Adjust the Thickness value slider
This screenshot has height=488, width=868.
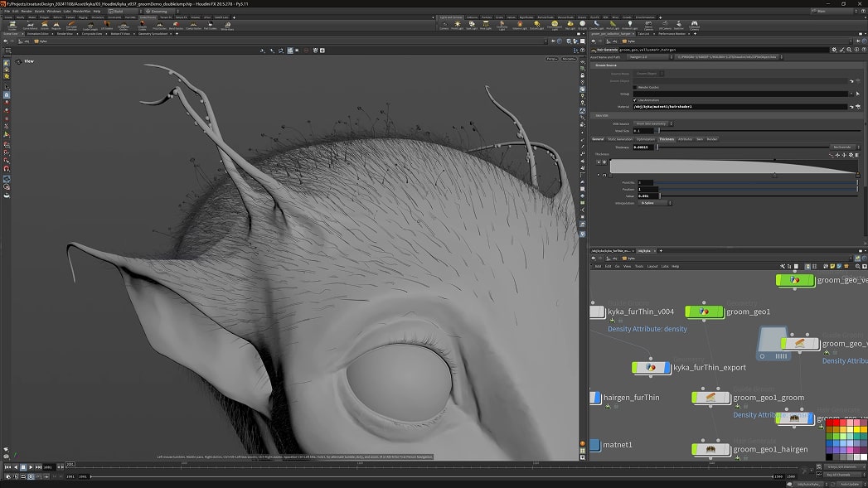(x=743, y=147)
